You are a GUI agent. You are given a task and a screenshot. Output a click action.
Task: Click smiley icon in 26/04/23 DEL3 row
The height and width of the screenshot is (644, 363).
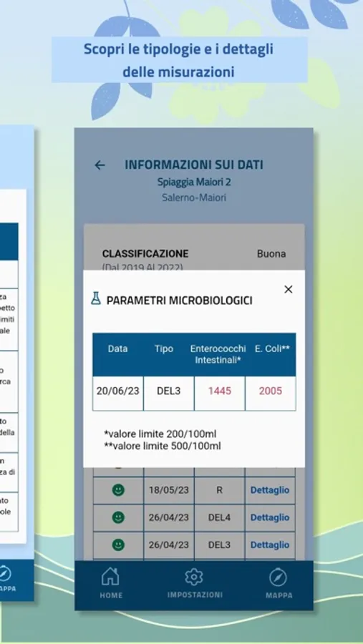coord(118,545)
